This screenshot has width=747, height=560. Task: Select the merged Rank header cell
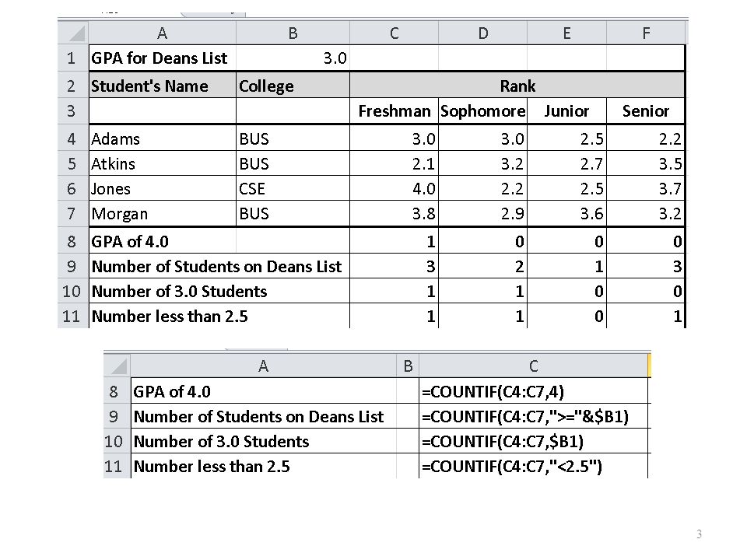[517, 86]
